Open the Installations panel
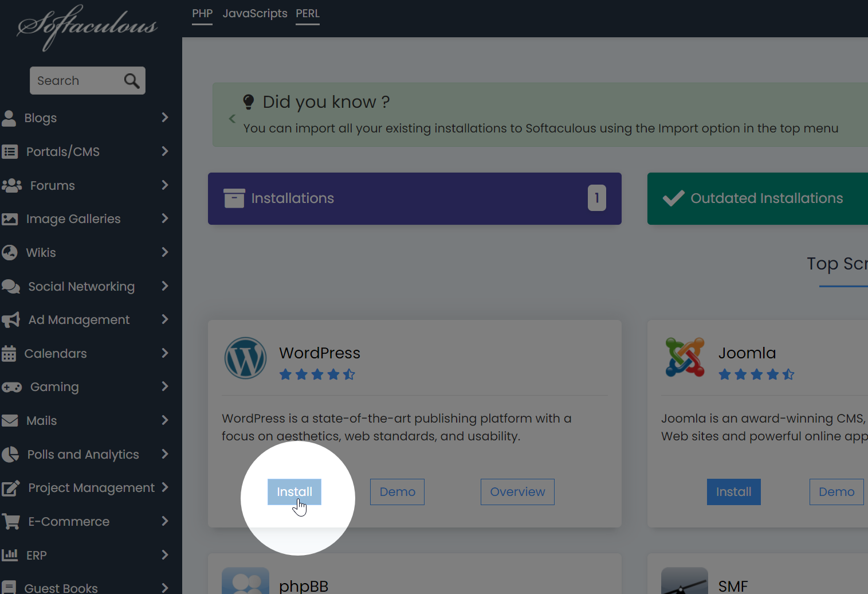Screen dimensions: 868x594 [415, 198]
